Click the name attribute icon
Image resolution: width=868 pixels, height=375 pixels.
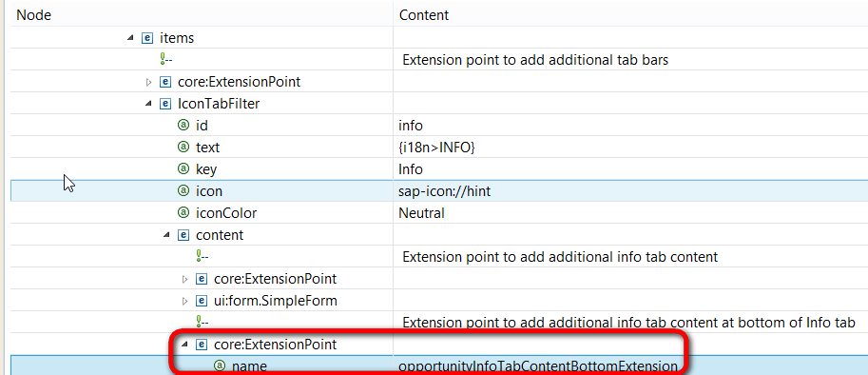tap(220, 365)
